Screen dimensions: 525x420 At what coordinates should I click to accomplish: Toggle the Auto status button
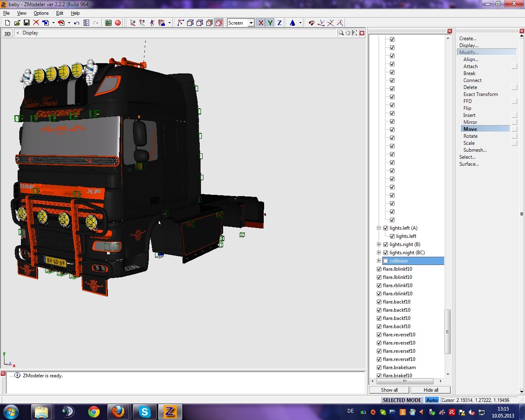(x=432, y=400)
